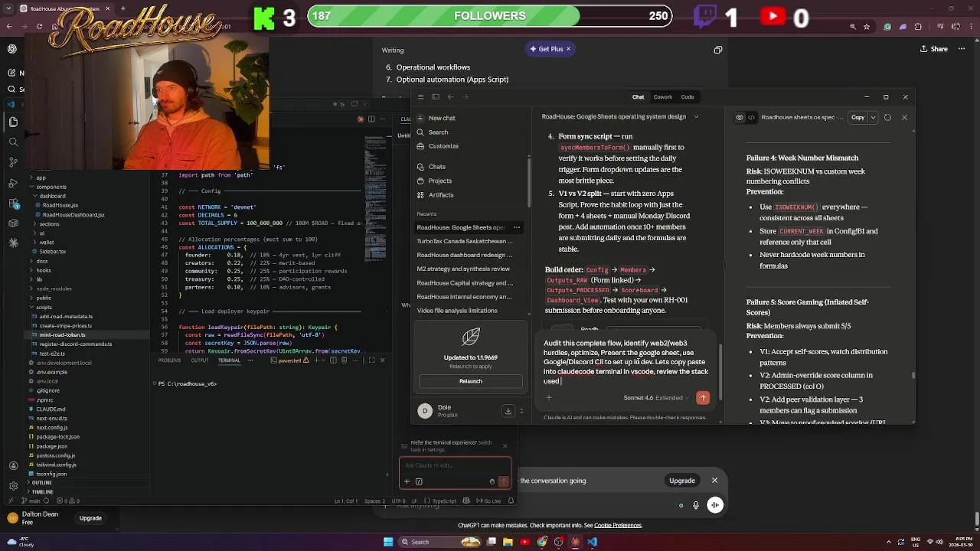
Task: Go back with Claude's left arrow
Action: pos(450,96)
